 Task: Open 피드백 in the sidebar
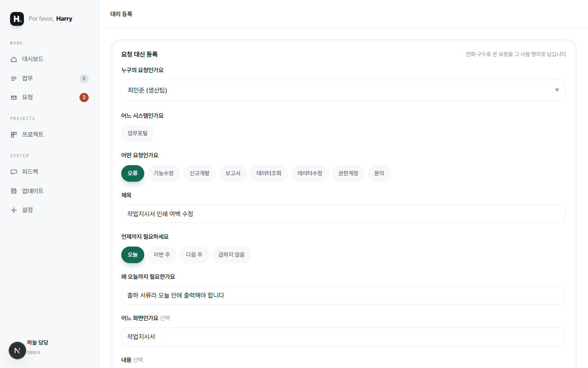(x=50, y=172)
